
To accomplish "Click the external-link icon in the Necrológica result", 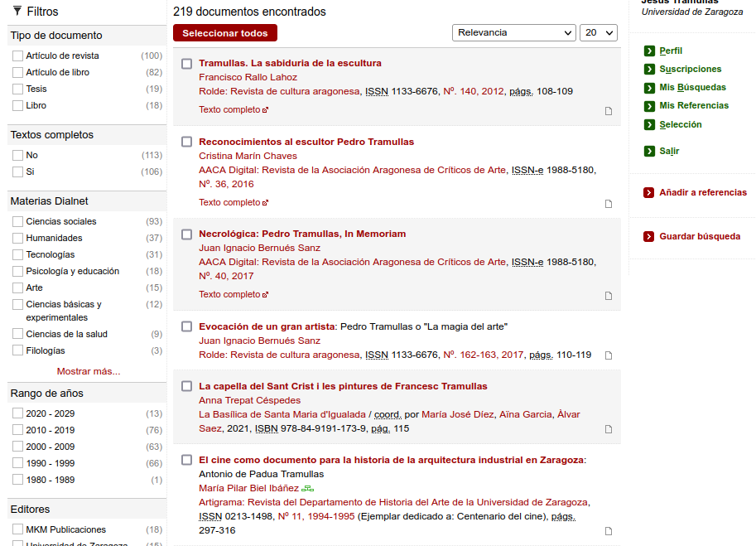I will pos(265,295).
